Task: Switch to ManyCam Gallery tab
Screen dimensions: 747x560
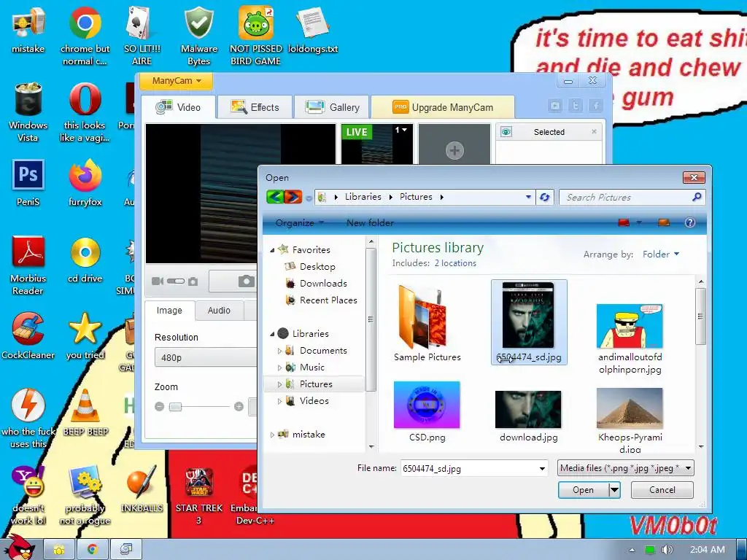Action: click(332, 107)
